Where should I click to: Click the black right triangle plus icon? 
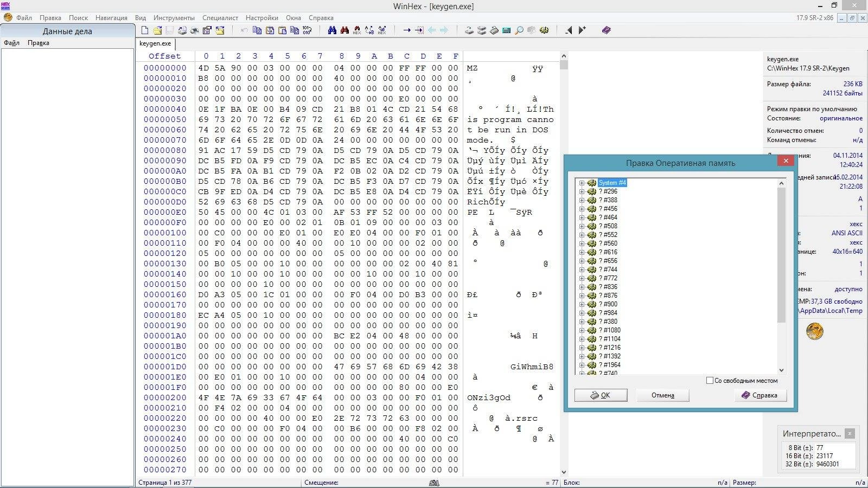point(582,30)
